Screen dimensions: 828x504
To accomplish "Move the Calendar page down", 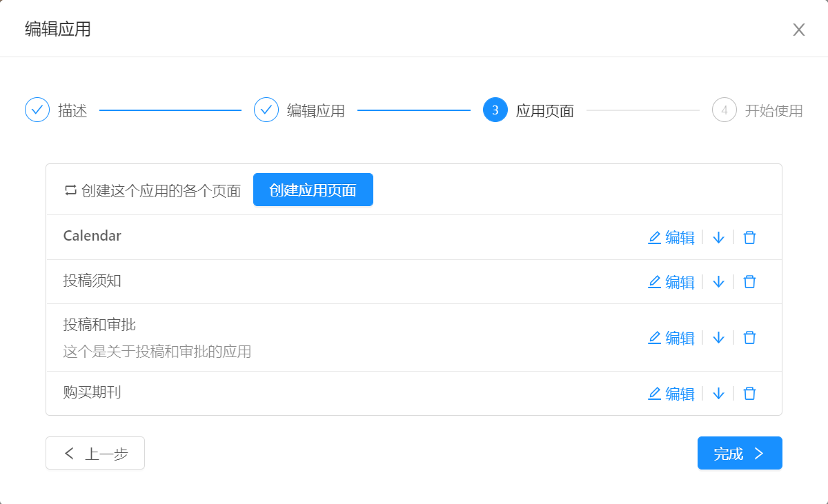I will [x=718, y=238].
